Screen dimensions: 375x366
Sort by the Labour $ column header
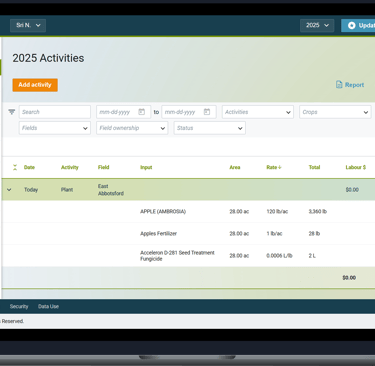[x=356, y=167]
